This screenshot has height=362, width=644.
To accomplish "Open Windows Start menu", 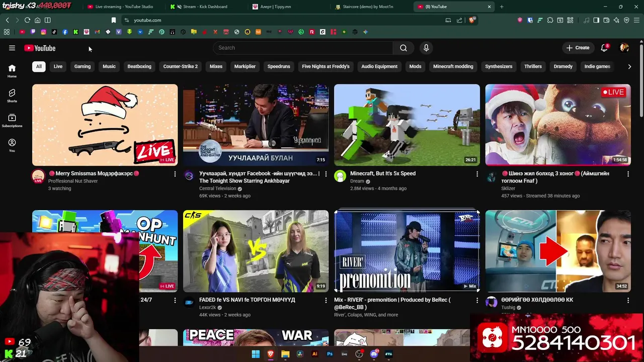I will 256,354.
